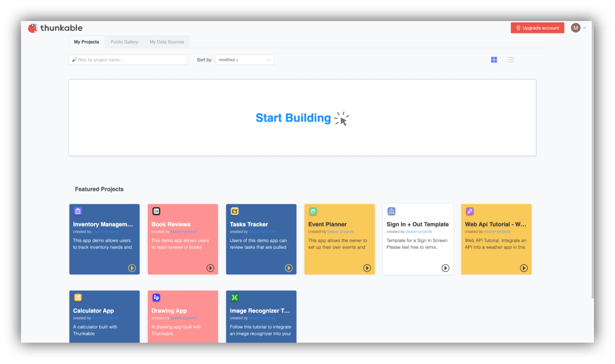Click the thunkable wordmark text
615x364 pixels.
[61, 28]
